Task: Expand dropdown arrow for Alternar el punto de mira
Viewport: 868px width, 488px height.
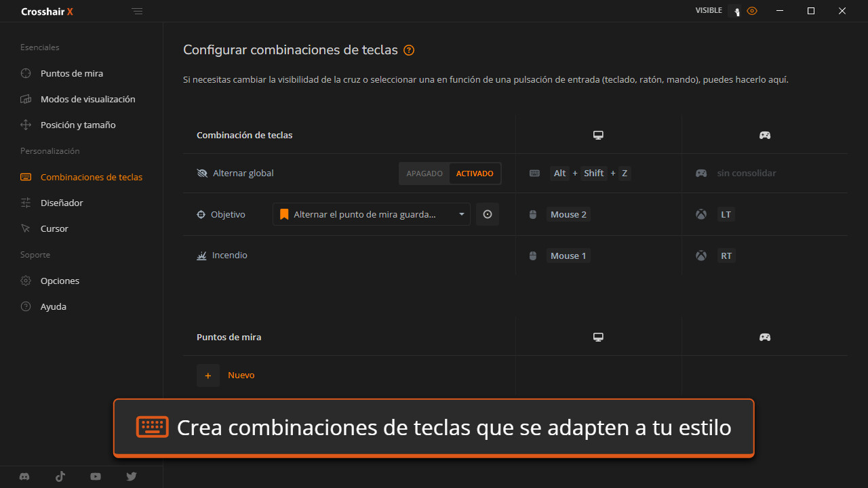Action: pyautogui.click(x=461, y=214)
